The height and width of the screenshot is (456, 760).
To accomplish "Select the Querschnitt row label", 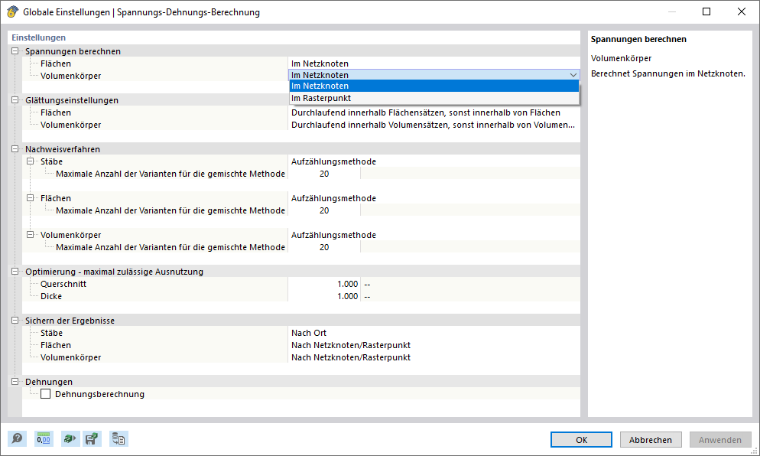I will pyautogui.click(x=63, y=283).
